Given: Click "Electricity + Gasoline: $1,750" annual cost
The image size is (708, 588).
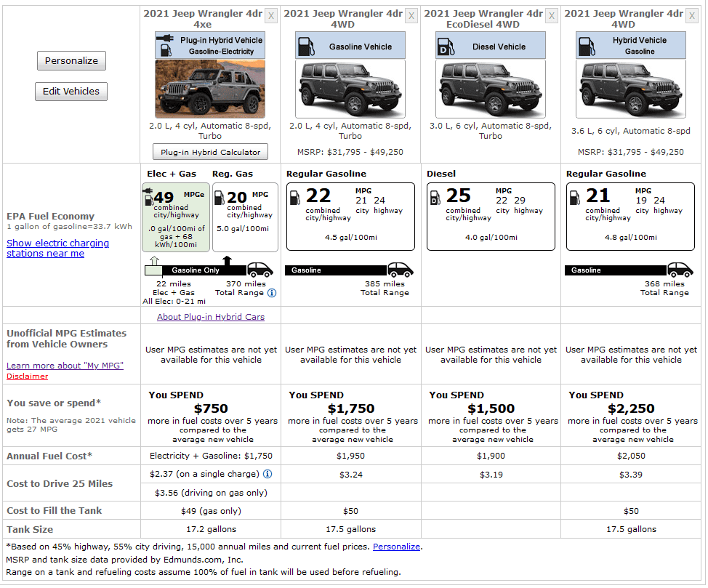Looking at the screenshot, I should (211, 456).
